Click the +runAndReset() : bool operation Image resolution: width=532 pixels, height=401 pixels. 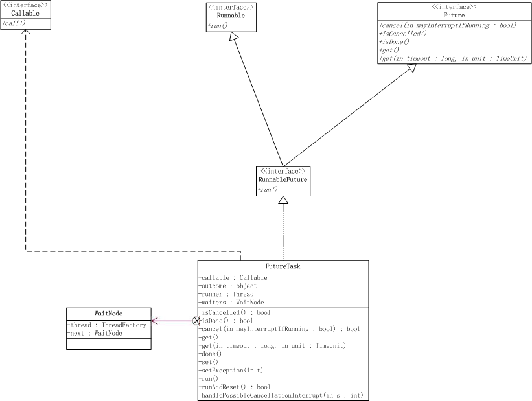[235, 387]
